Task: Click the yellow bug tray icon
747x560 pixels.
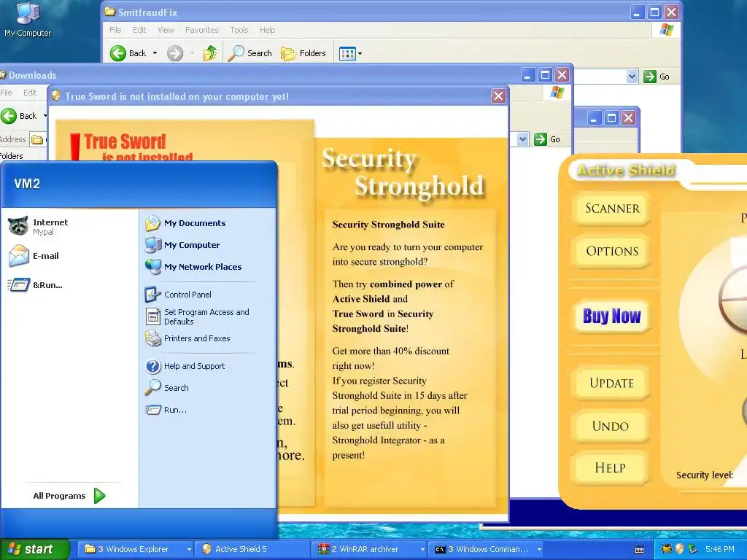Action: point(667,549)
